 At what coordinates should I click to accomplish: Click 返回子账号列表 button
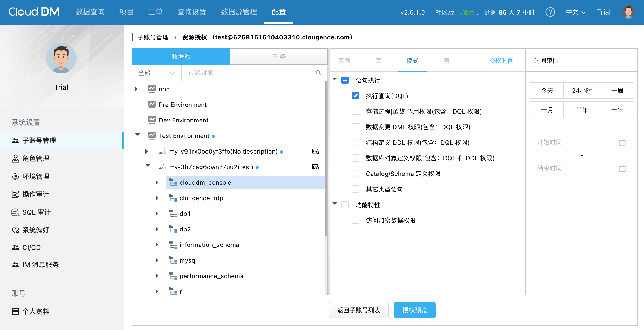pyautogui.click(x=359, y=310)
